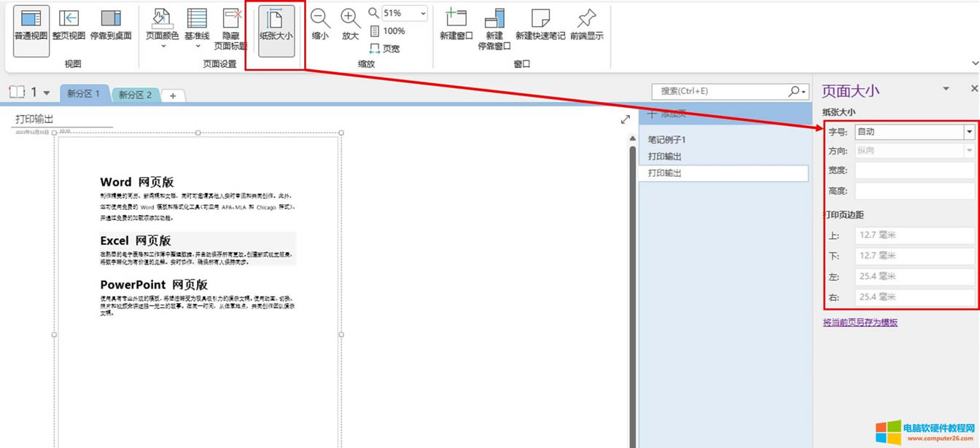Switch to 普通视图 (Normal View)
980x448 pixels.
click(x=31, y=25)
